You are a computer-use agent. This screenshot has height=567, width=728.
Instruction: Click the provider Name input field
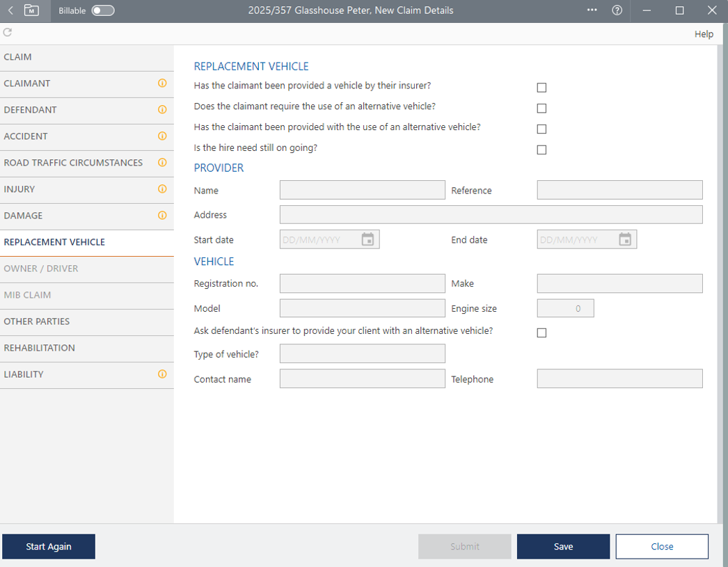pos(362,190)
